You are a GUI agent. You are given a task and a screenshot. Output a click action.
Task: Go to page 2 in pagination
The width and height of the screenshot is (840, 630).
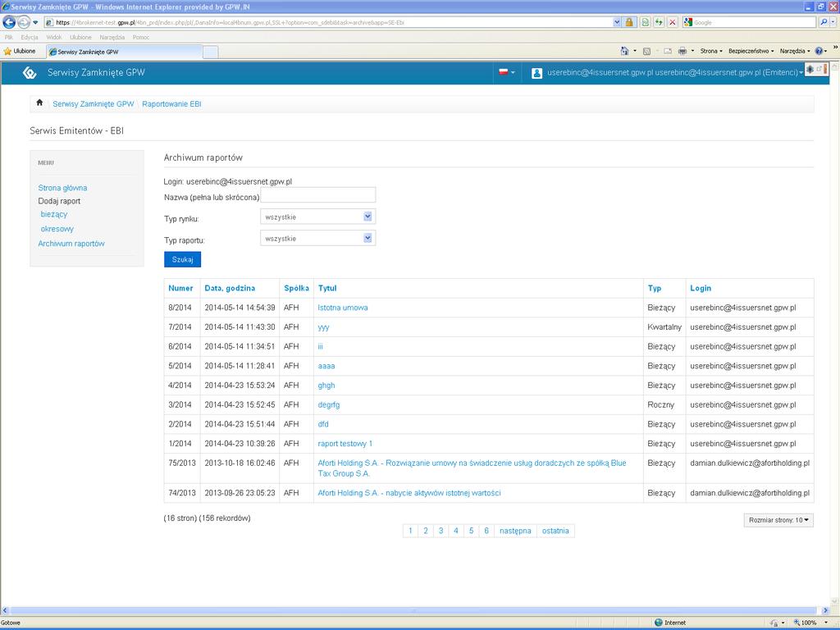point(426,531)
